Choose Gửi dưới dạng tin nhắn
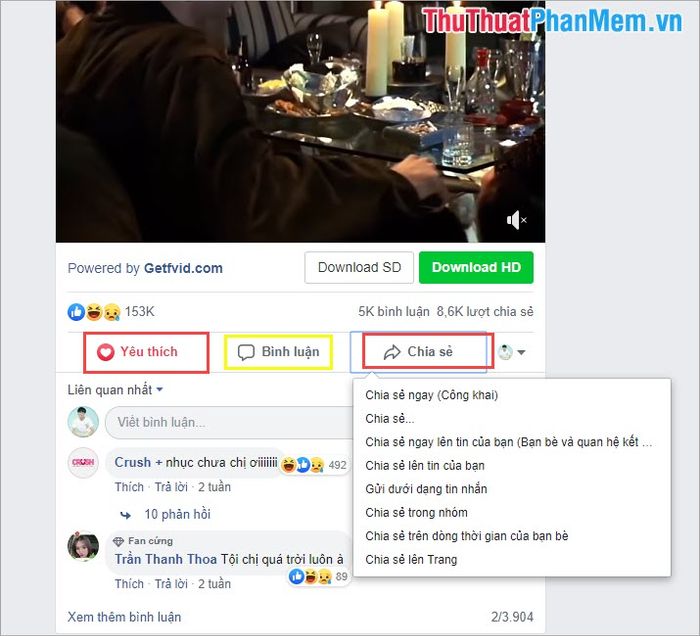The image size is (700, 636). click(x=426, y=489)
